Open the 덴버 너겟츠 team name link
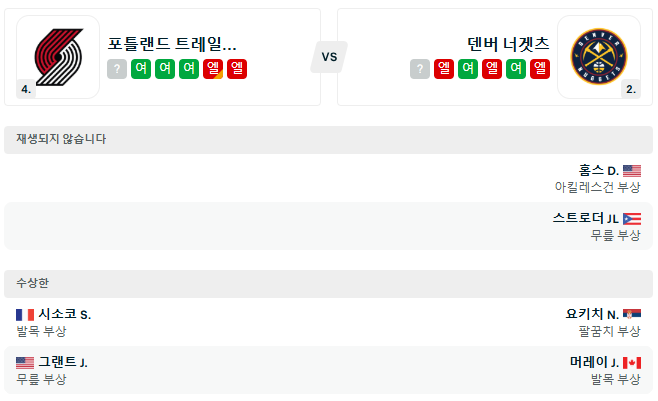Screen dimensions: 658x401 coord(508,44)
